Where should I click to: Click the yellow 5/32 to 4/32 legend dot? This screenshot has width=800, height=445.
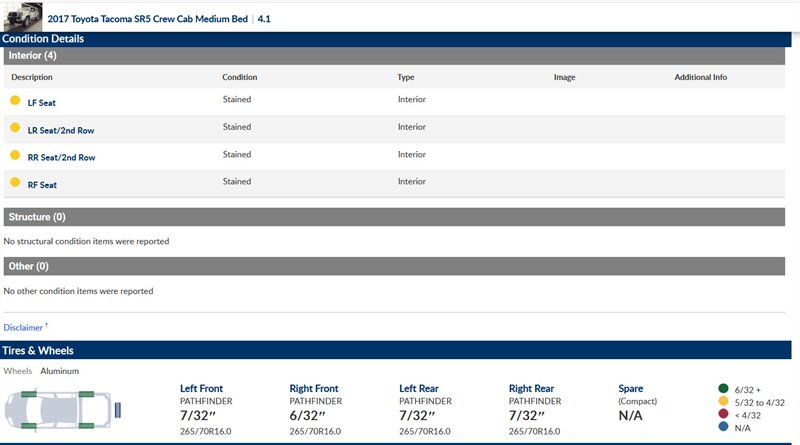tap(723, 403)
